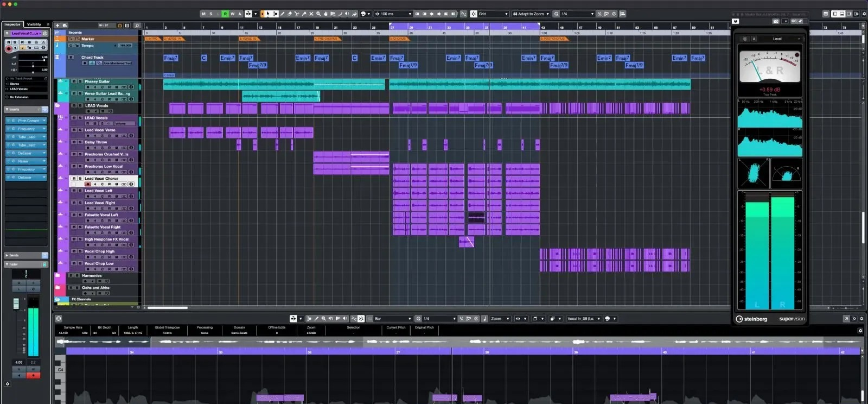This screenshot has width=868, height=404.
Task: Click the Tube...ssor insert below Frequency
Action: click(x=26, y=137)
